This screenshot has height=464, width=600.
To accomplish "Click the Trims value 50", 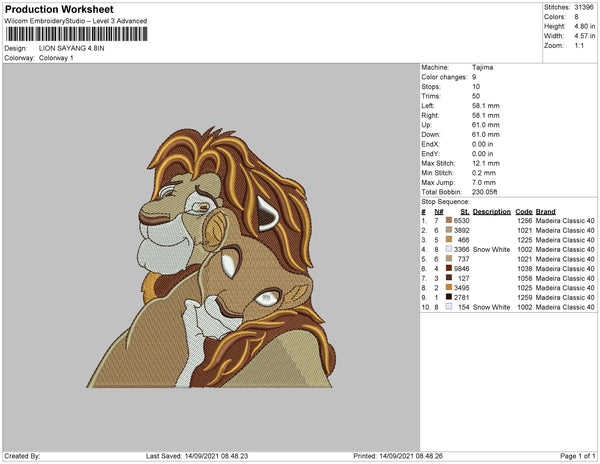I will pyautogui.click(x=476, y=96).
